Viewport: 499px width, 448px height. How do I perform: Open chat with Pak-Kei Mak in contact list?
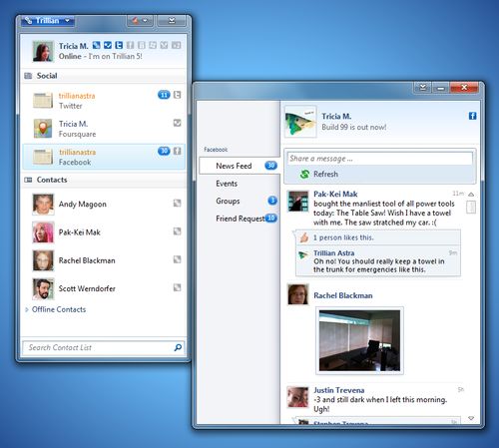tap(103, 232)
